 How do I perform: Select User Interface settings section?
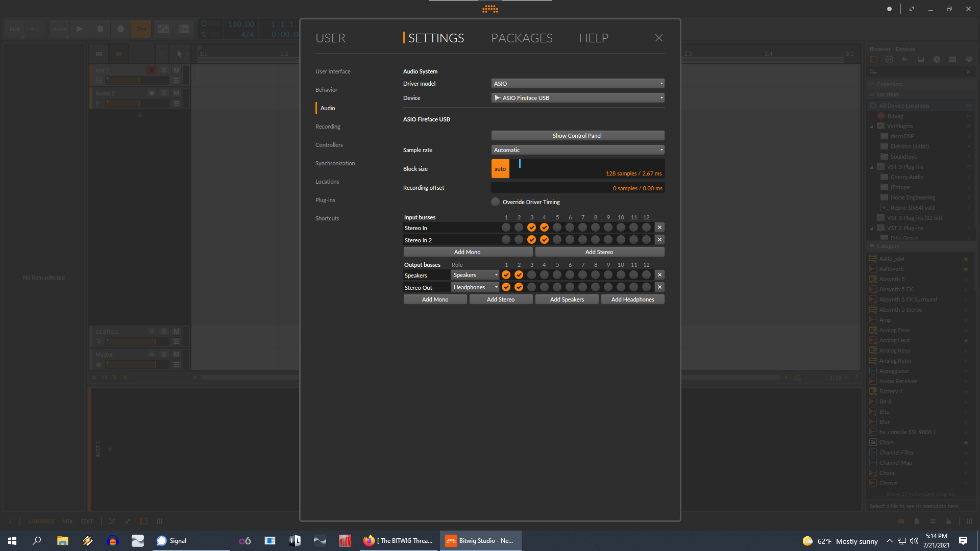333,71
